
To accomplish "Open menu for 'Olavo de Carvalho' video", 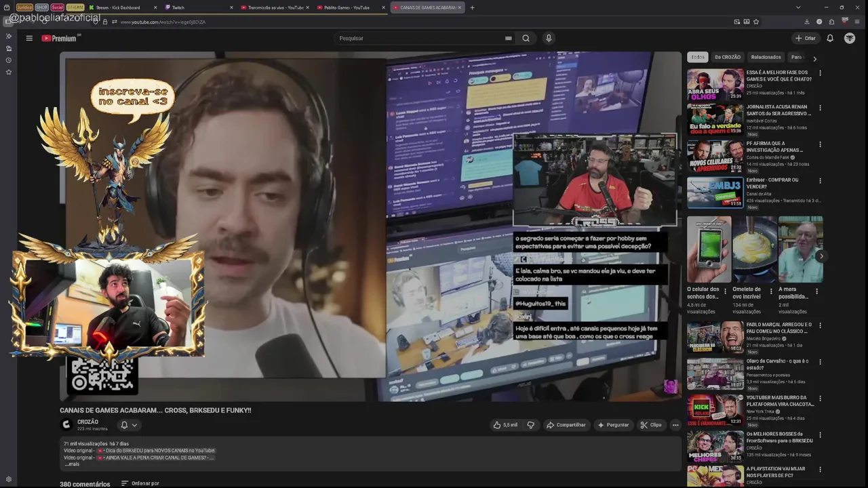I will click(x=820, y=362).
